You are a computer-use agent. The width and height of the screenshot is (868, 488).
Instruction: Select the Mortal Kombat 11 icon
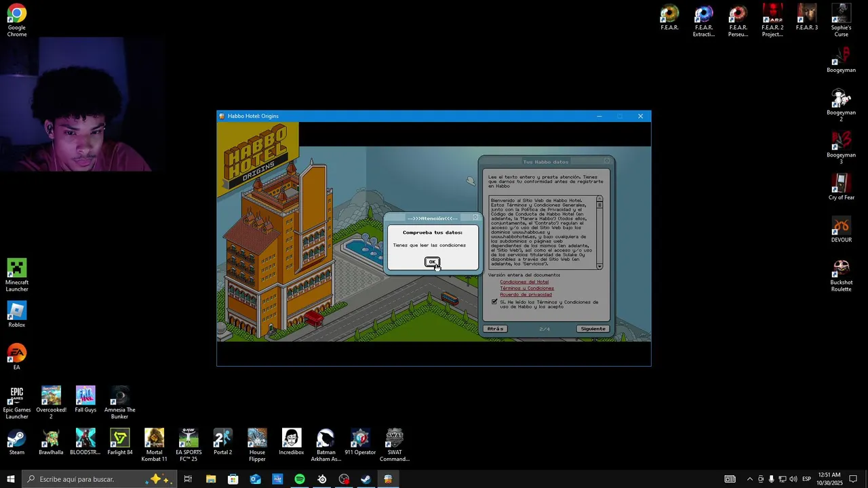[154, 445]
